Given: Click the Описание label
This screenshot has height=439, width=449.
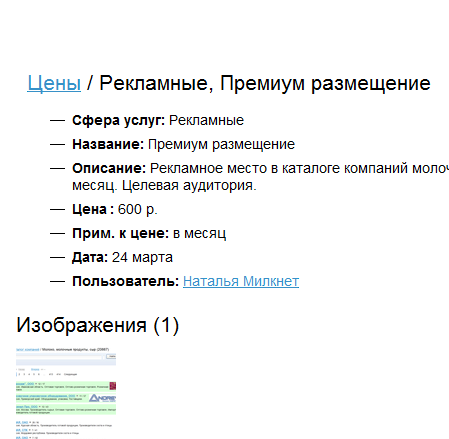Looking at the screenshot, I should 109,168.
